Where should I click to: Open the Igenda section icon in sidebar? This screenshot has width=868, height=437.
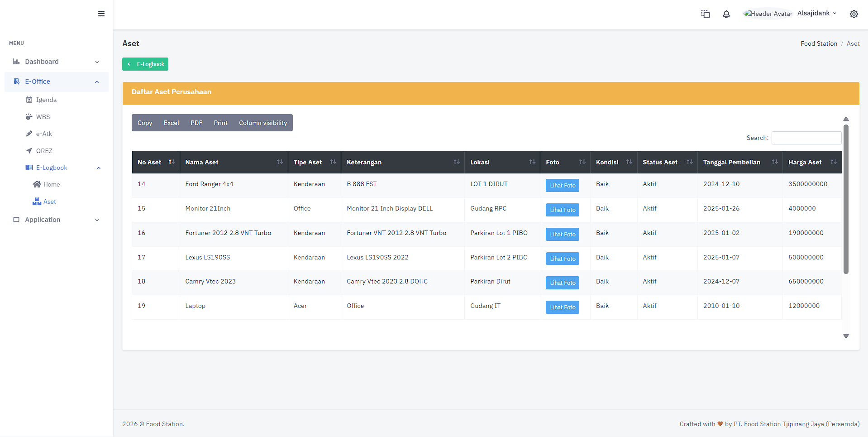coord(29,100)
